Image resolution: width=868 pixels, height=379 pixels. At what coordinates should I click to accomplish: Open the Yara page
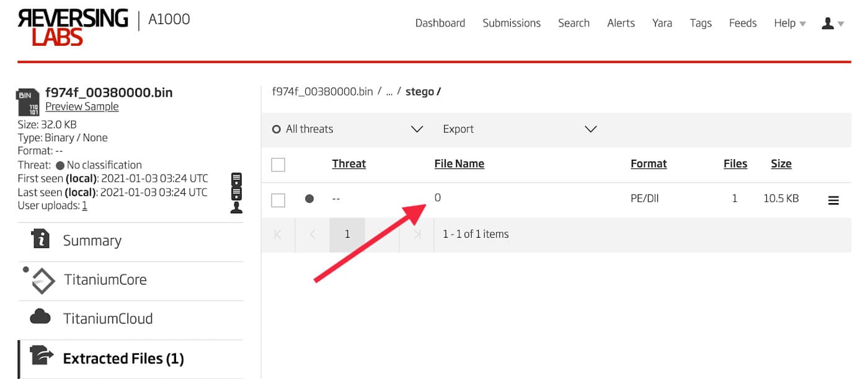pyautogui.click(x=662, y=23)
